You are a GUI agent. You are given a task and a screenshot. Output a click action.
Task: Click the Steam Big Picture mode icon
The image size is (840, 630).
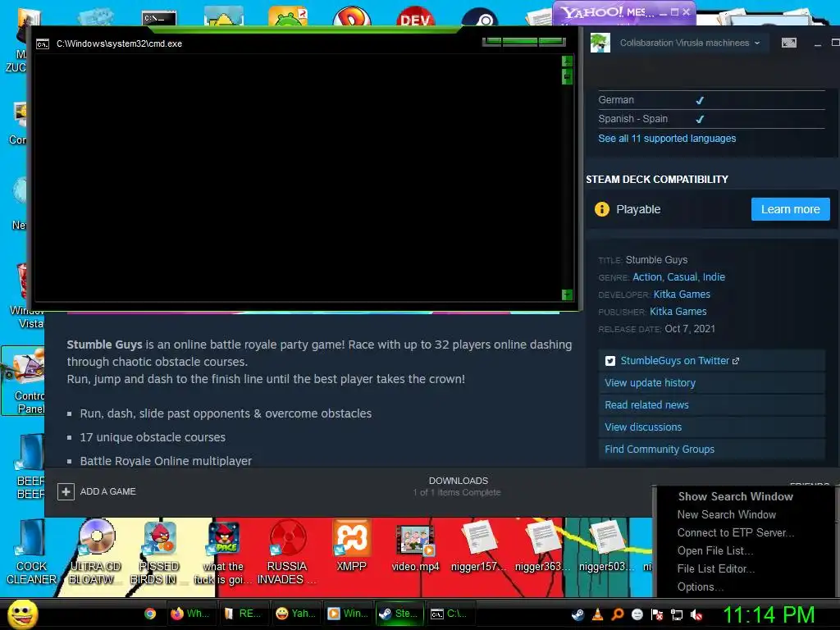[788, 43]
